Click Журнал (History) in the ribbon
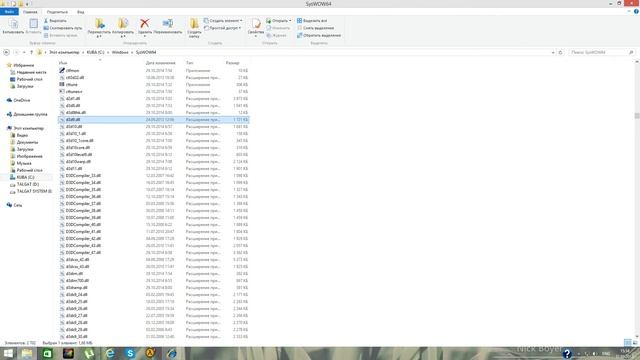 tap(277, 35)
